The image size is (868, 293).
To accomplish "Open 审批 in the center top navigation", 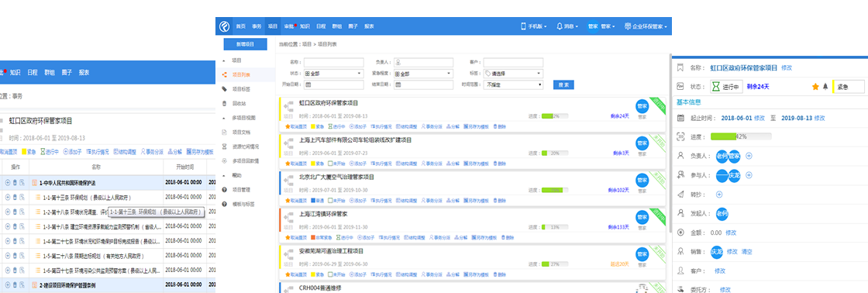I will [289, 26].
